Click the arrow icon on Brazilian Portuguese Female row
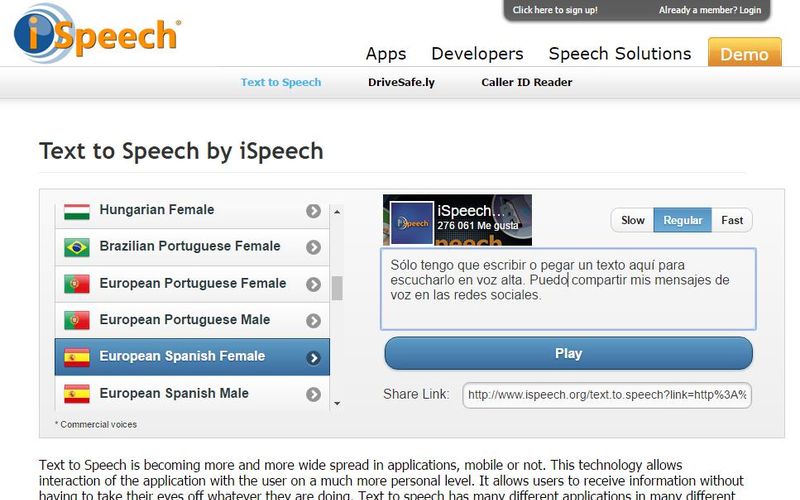 [313, 247]
